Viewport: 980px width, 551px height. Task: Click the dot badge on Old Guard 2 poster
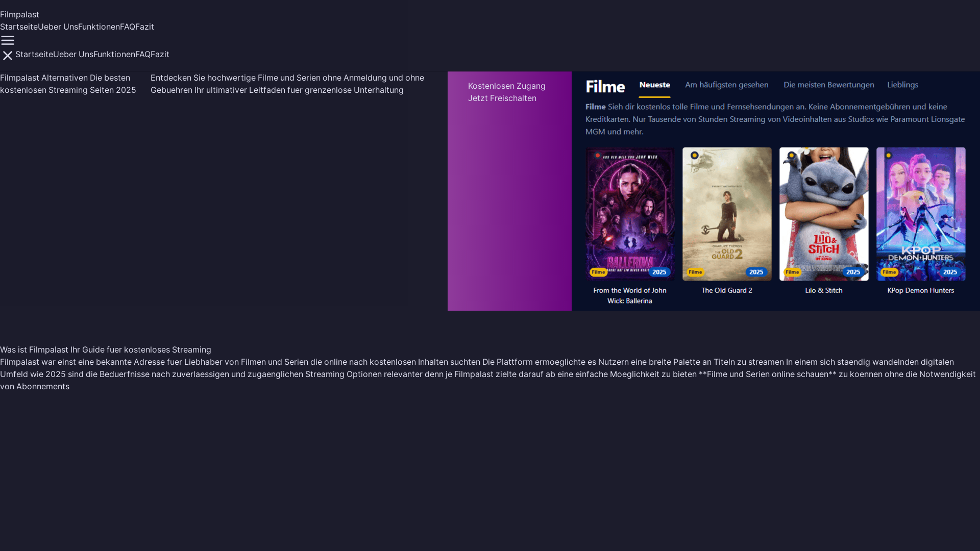point(694,156)
